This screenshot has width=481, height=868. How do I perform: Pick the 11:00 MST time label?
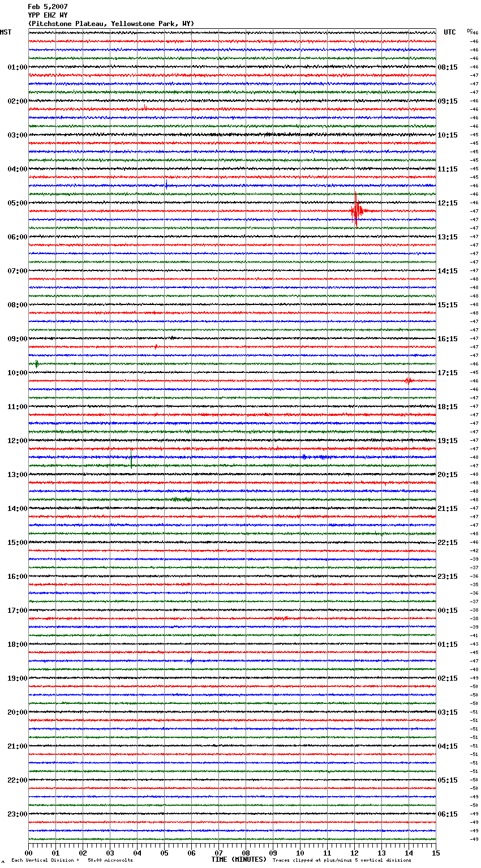point(18,407)
